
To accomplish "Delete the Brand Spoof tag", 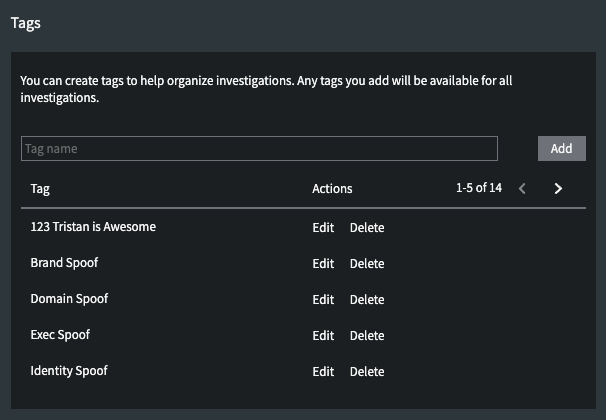I will pos(367,264).
